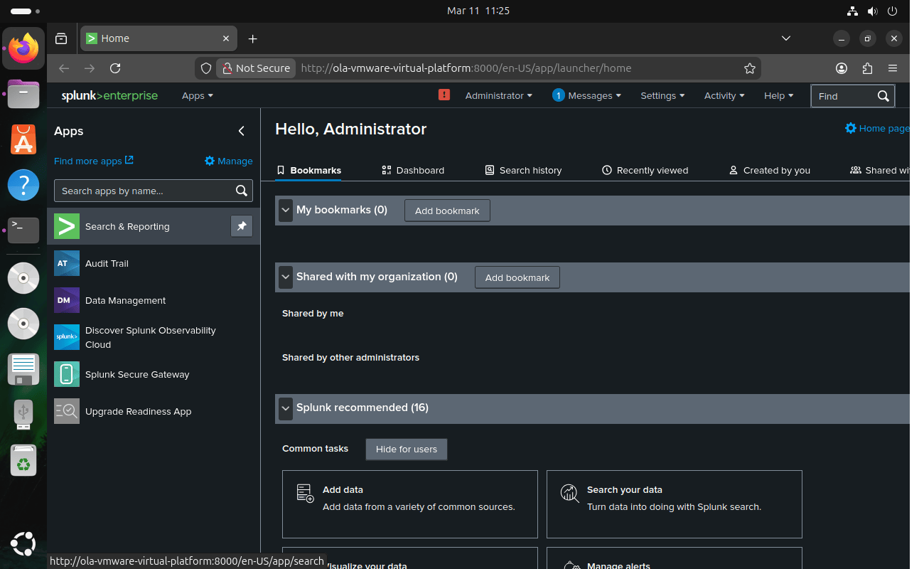
Task: Collapse the Apps sidebar with arrow
Action: point(242,131)
